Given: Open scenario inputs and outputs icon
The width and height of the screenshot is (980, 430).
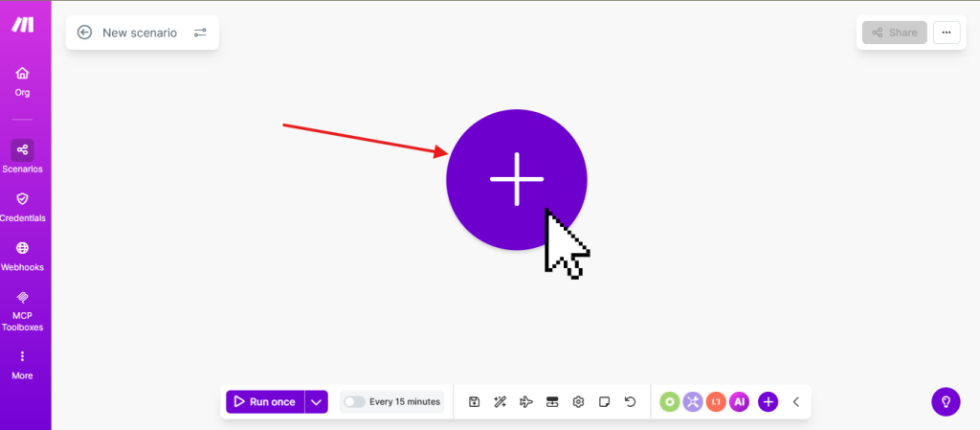Looking at the screenshot, I should [552, 402].
